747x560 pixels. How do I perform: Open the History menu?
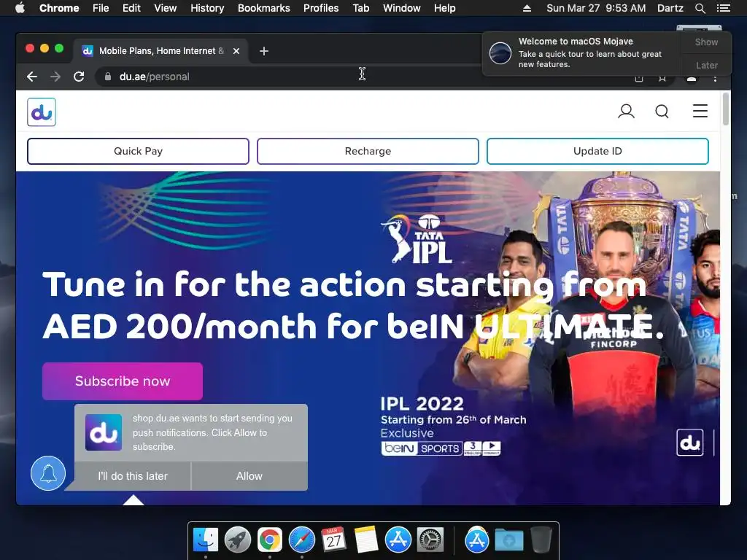pos(207,8)
